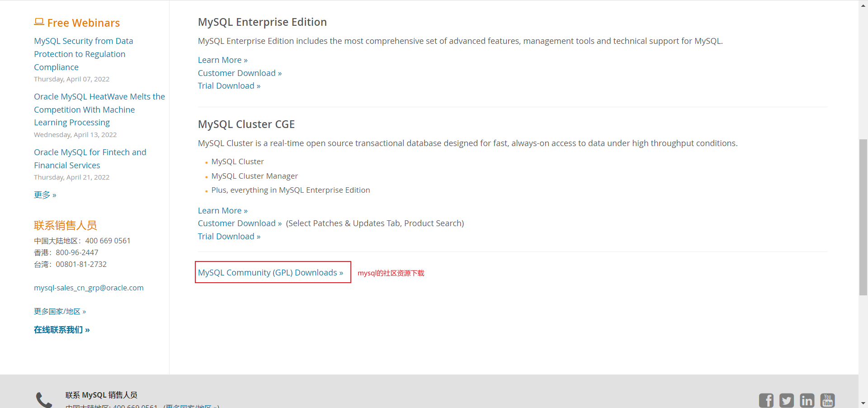Click the Enterprise Edition description paragraph
The image size is (868, 408).
point(460,41)
